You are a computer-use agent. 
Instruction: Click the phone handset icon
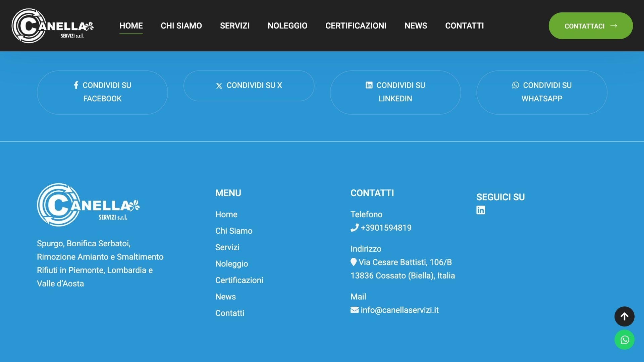[x=355, y=228]
